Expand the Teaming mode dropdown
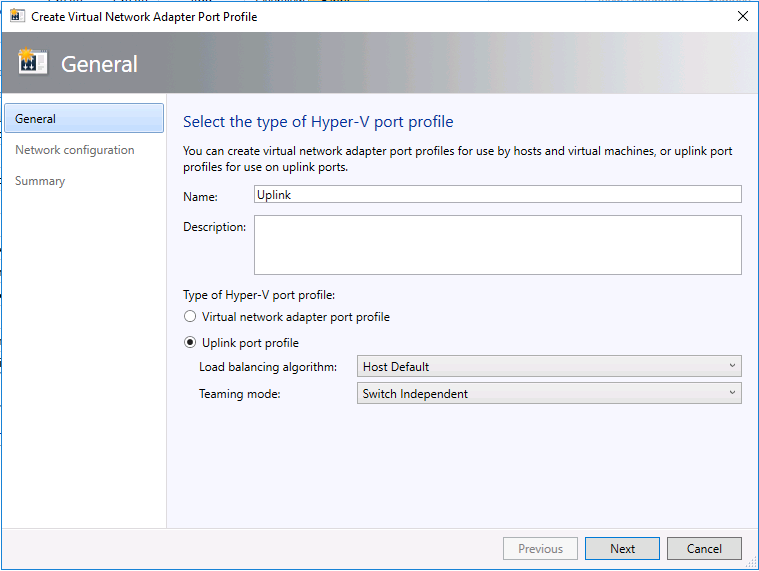 [x=548, y=394]
